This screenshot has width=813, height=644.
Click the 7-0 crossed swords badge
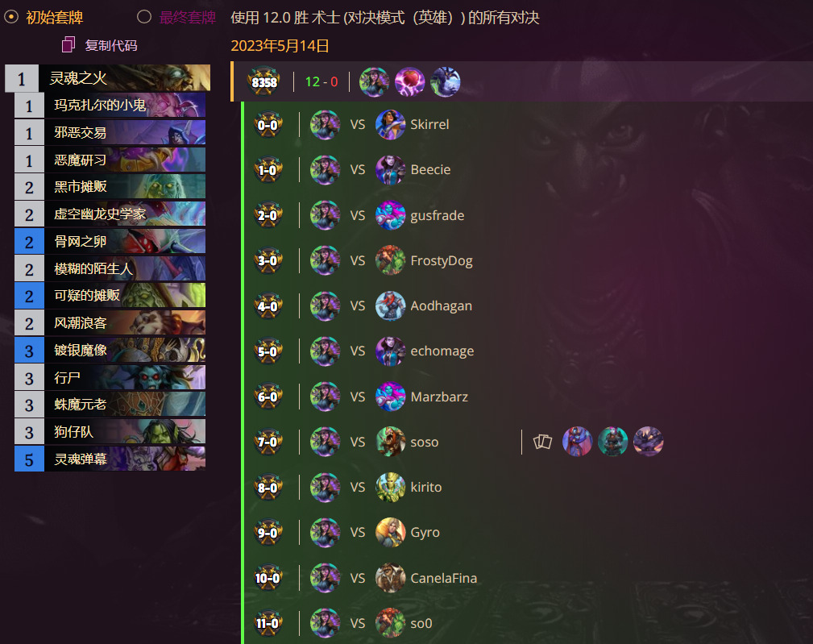pyautogui.click(x=268, y=442)
